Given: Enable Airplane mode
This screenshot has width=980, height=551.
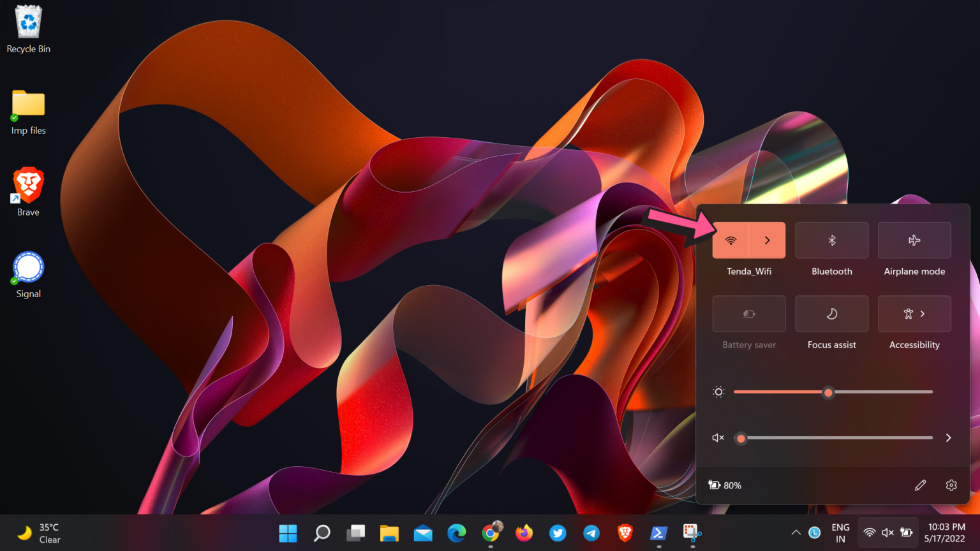Looking at the screenshot, I should 914,240.
